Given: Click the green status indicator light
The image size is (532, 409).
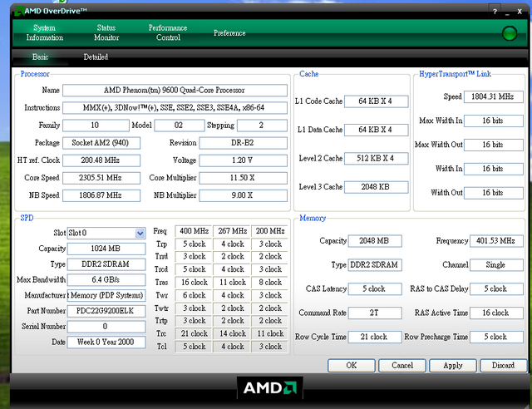Looking at the screenshot, I should click(509, 33).
